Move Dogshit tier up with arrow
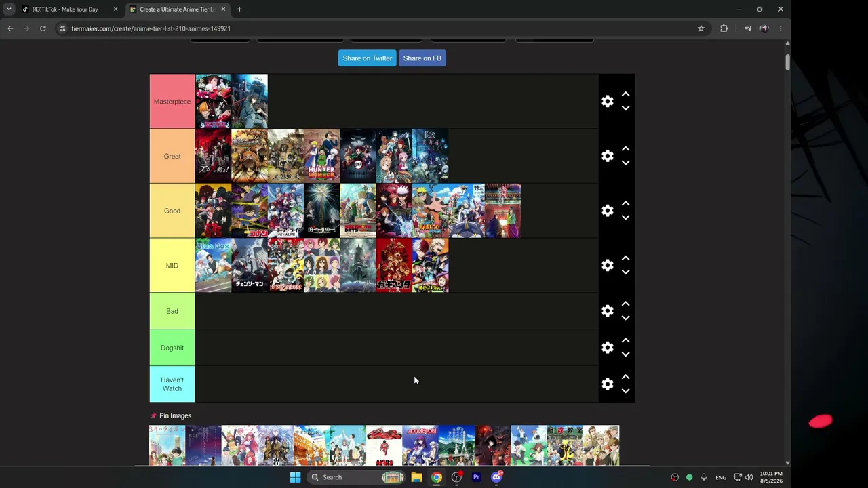Screen dimensions: 868x488 626,340
